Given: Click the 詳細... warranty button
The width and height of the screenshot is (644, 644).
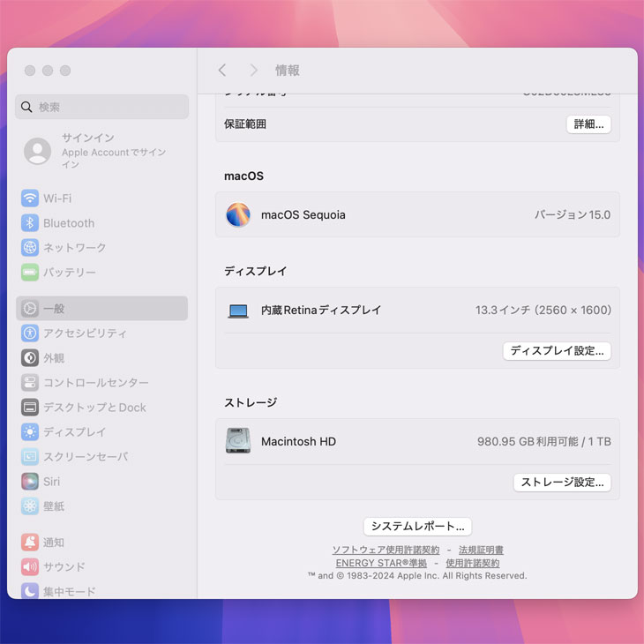Looking at the screenshot, I should point(588,124).
